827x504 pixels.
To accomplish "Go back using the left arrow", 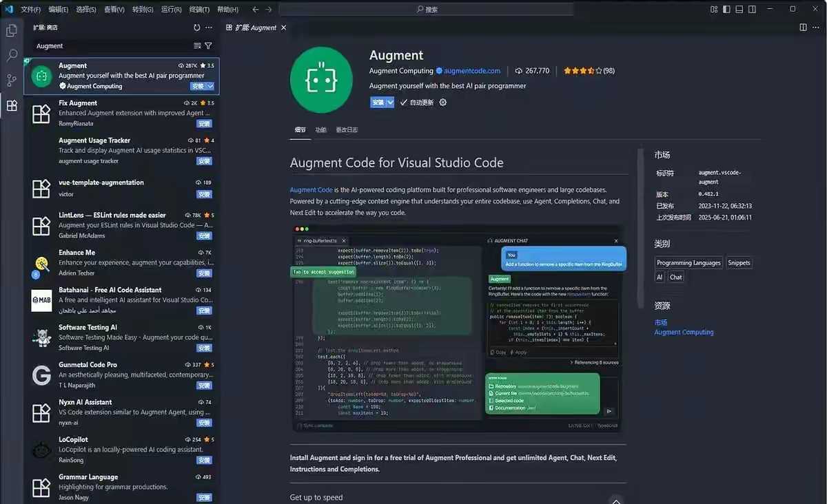I will pos(256,9).
